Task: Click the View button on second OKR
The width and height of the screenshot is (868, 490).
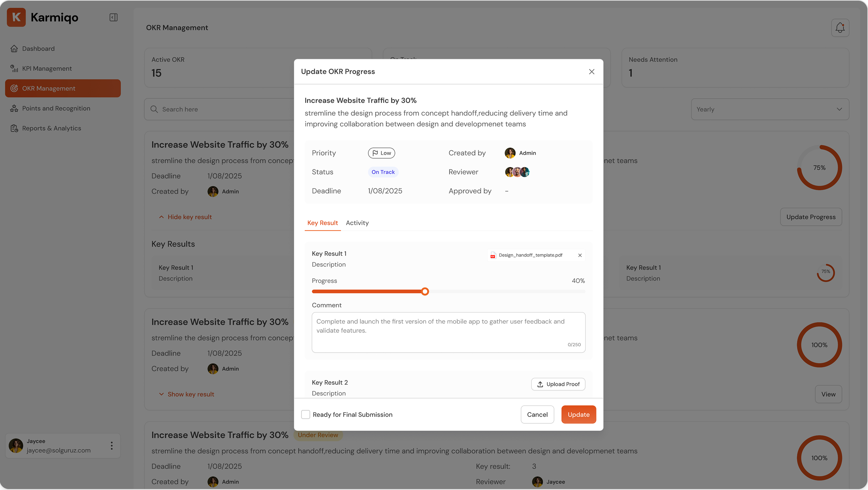Action: (828, 394)
